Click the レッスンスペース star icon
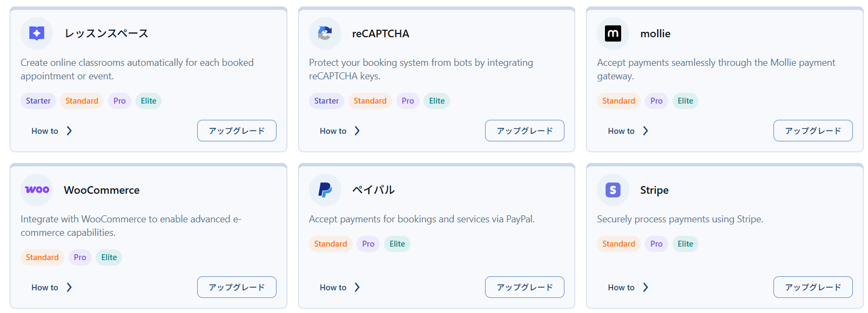The height and width of the screenshot is (313, 868). 37,33
